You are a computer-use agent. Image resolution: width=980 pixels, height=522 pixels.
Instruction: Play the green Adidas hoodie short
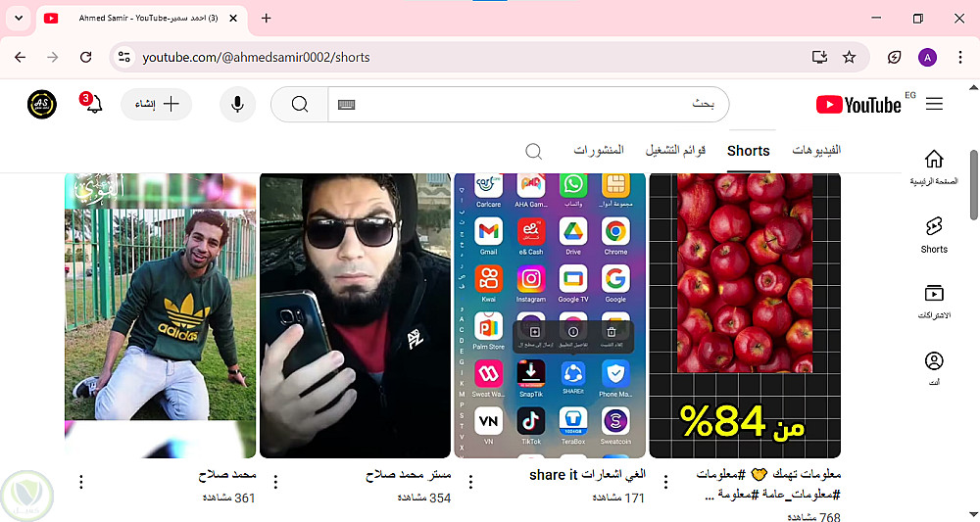160,315
